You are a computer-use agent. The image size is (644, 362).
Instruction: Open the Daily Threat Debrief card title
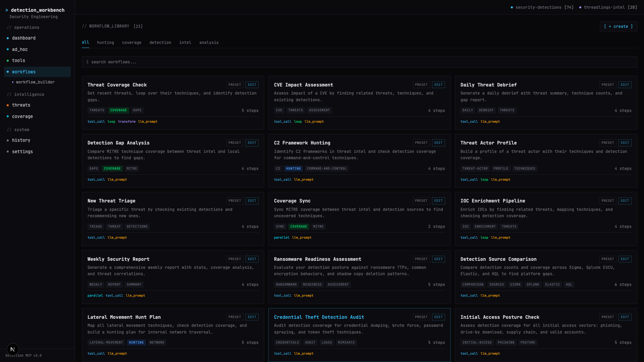tap(489, 85)
